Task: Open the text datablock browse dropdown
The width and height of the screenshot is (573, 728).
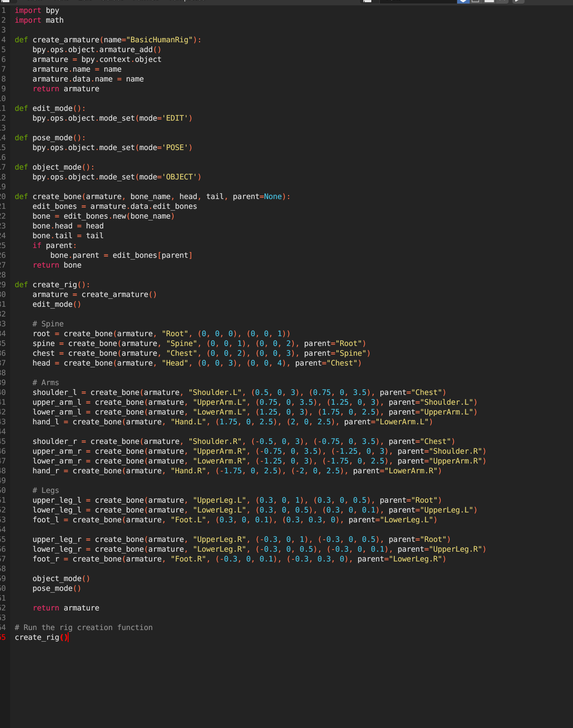Action: pyautogui.click(x=367, y=1)
